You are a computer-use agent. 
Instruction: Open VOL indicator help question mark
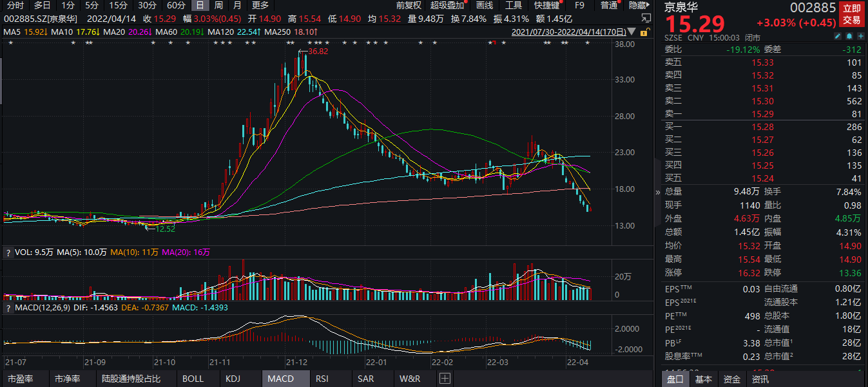[8, 253]
